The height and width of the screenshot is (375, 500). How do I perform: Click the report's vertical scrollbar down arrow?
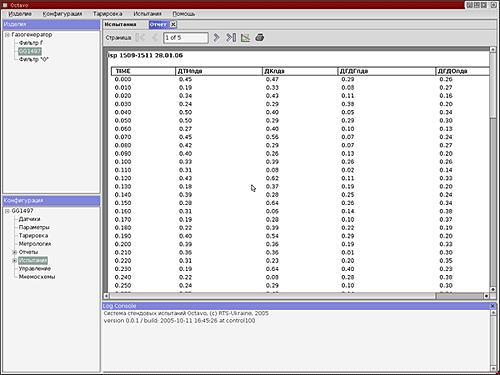(x=493, y=289)
